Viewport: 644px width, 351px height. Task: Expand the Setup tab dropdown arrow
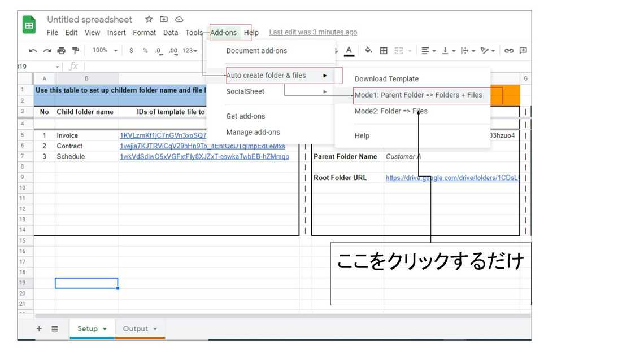[105, 329]
